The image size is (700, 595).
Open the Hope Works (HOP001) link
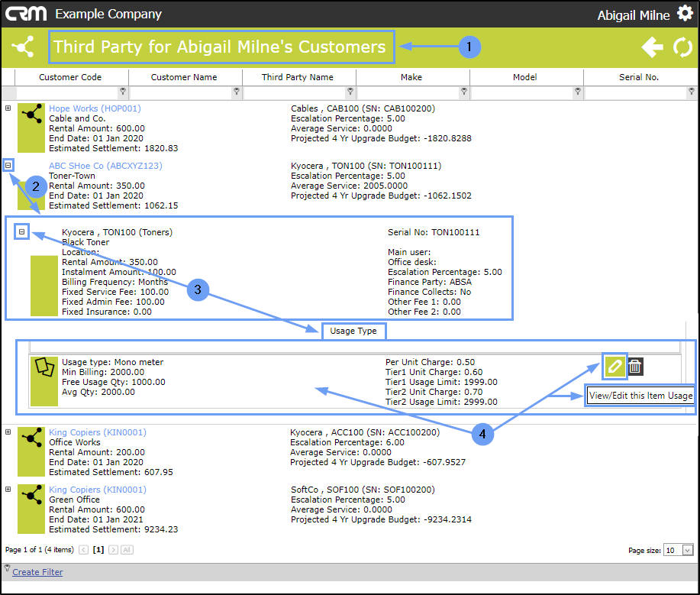[95, 108]
